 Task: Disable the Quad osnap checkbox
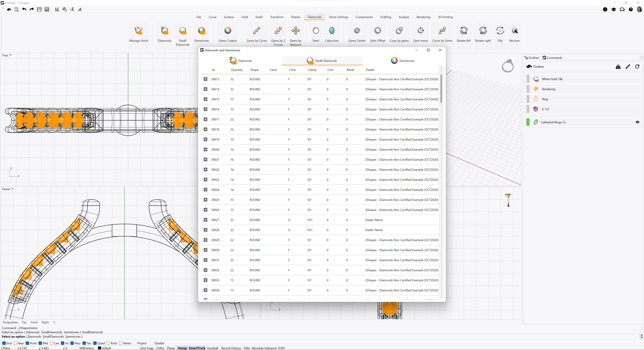pyautogui.click(x=95, y=343)
